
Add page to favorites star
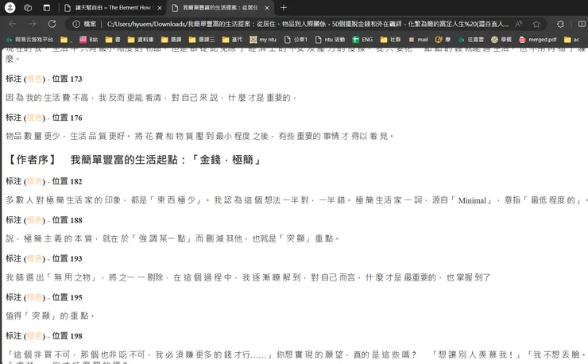(536, 24)
